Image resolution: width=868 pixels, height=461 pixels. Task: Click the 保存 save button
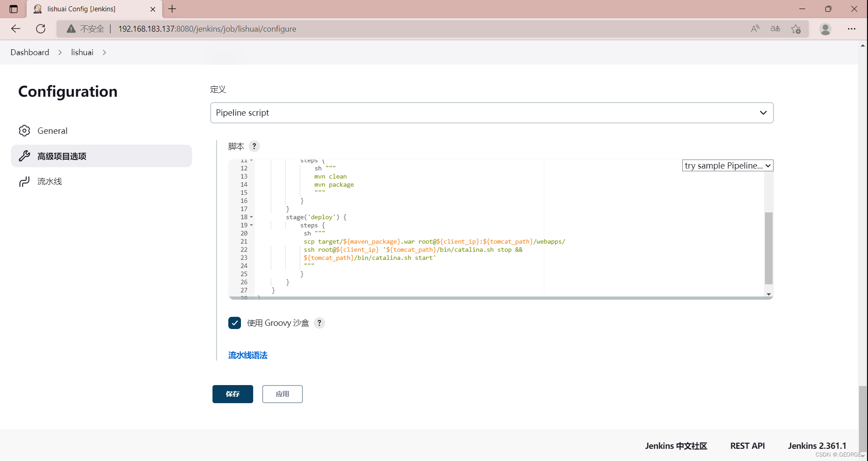tap(233, 394)
